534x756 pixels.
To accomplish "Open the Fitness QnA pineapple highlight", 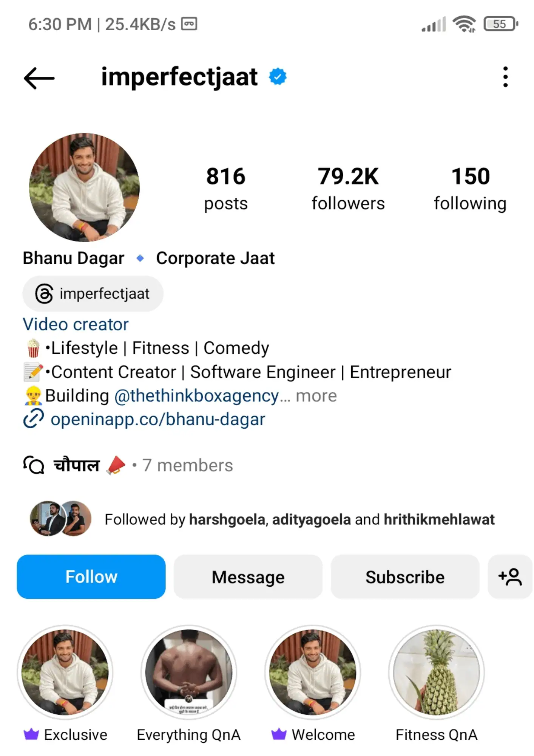I will coord(436,672).
